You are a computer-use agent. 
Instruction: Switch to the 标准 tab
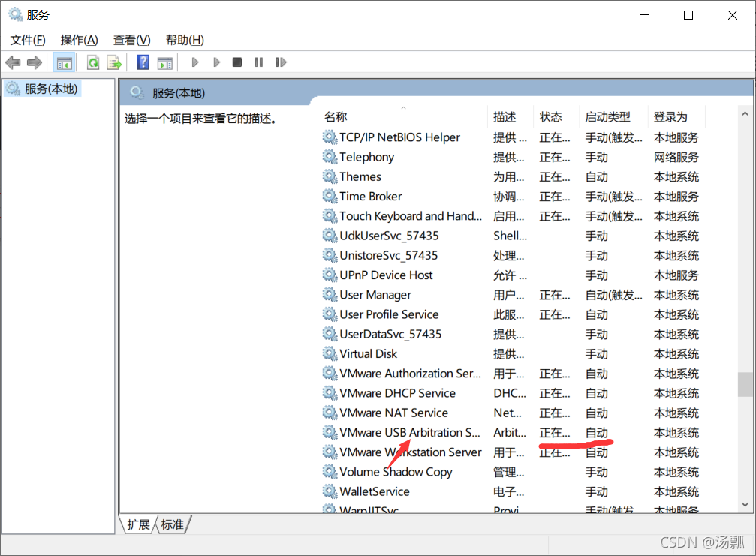[x=173, y=524]
